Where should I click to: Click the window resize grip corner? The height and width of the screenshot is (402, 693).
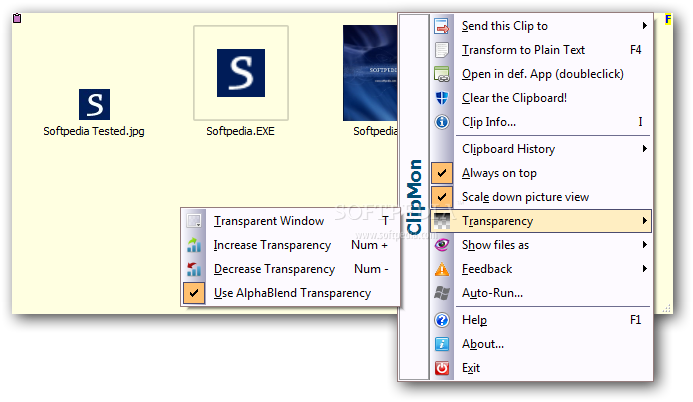[x=667, y=308]
